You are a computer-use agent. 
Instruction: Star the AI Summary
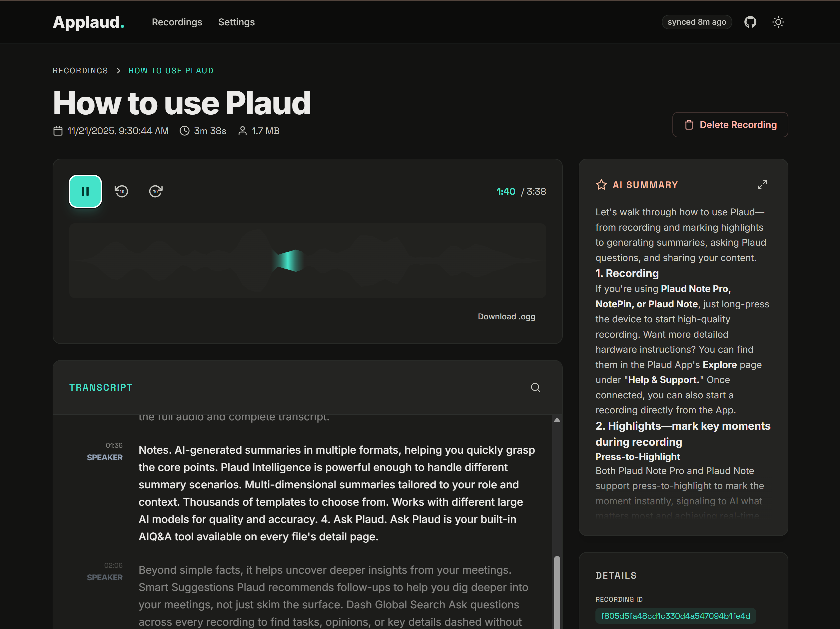[601, 184]
